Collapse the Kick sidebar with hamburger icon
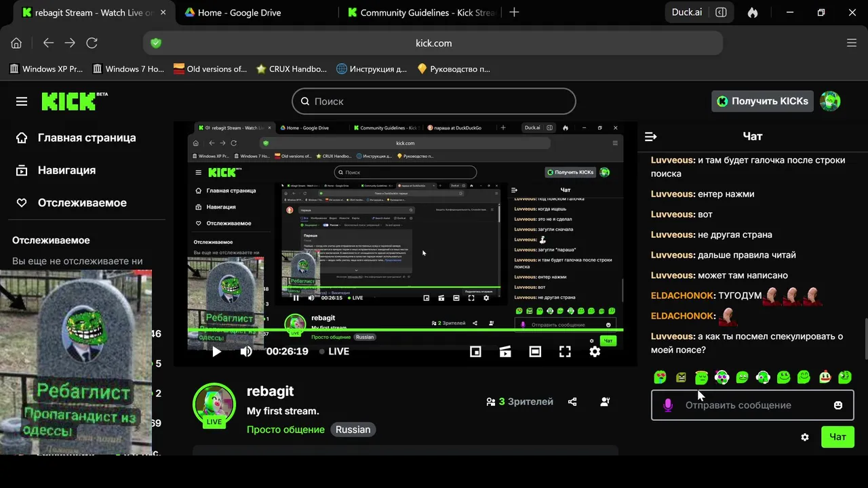The height and width of the screenshot is (488, 868). tap(22, 101)
